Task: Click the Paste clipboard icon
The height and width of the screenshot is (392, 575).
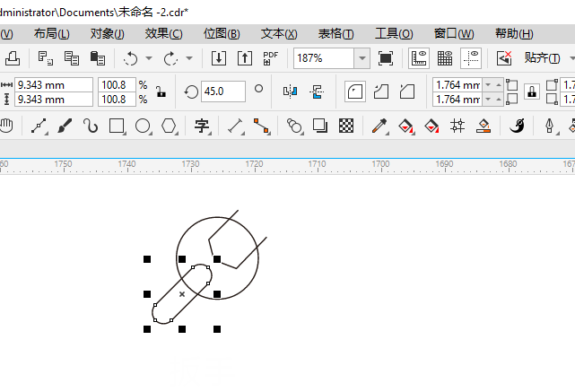Action: [x=98, y=58]
